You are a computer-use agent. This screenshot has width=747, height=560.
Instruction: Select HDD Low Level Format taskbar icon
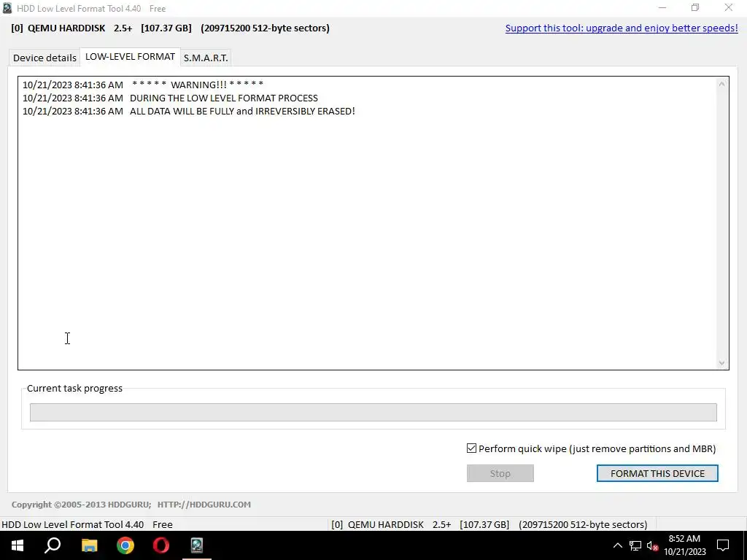point(197,545)
